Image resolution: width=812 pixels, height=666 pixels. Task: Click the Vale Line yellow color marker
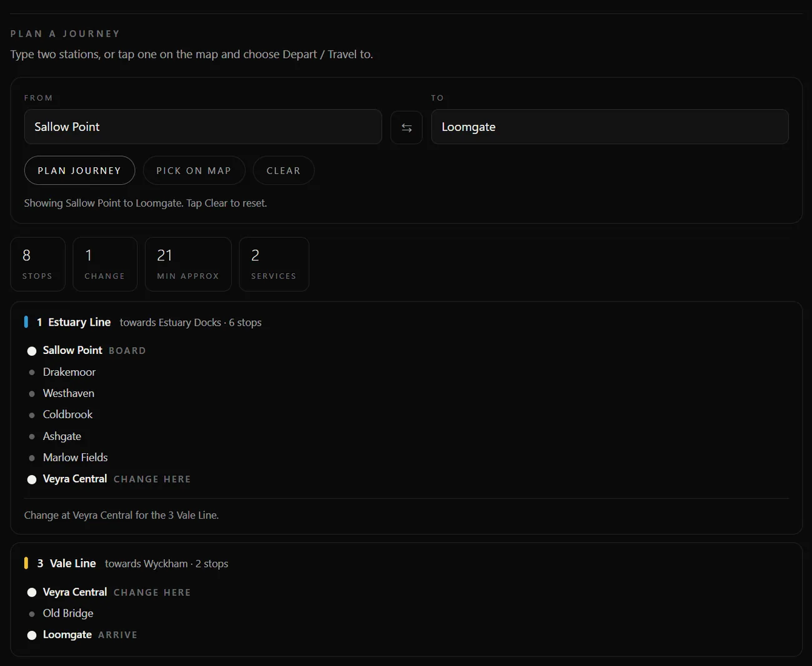(26, 563)
